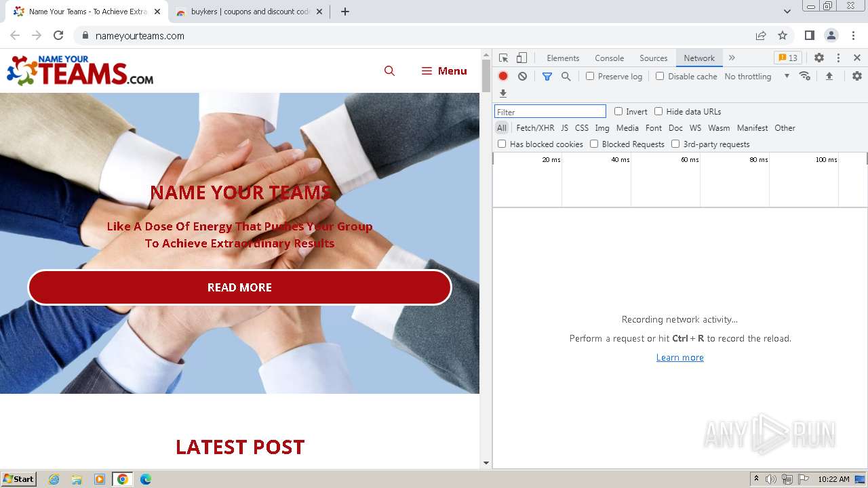Go forward with the browser forward arrow
868x488 pixels.
[x=37, y=35]
